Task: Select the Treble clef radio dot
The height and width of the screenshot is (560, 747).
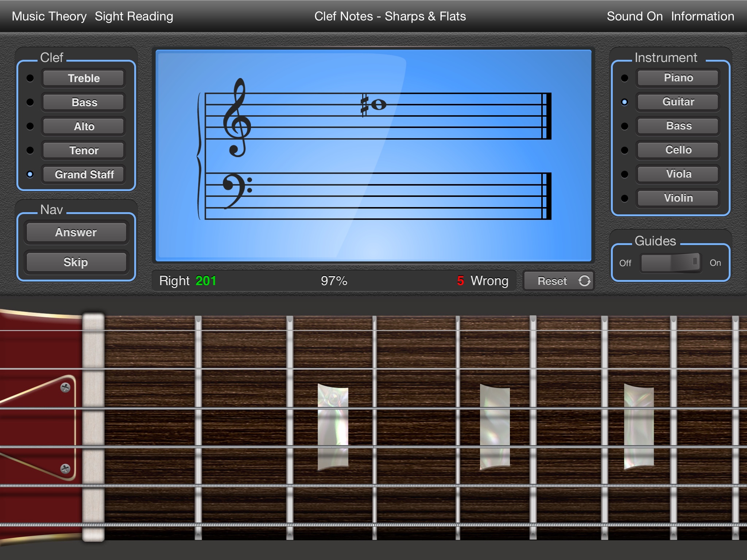Action: tap(30, 78)
